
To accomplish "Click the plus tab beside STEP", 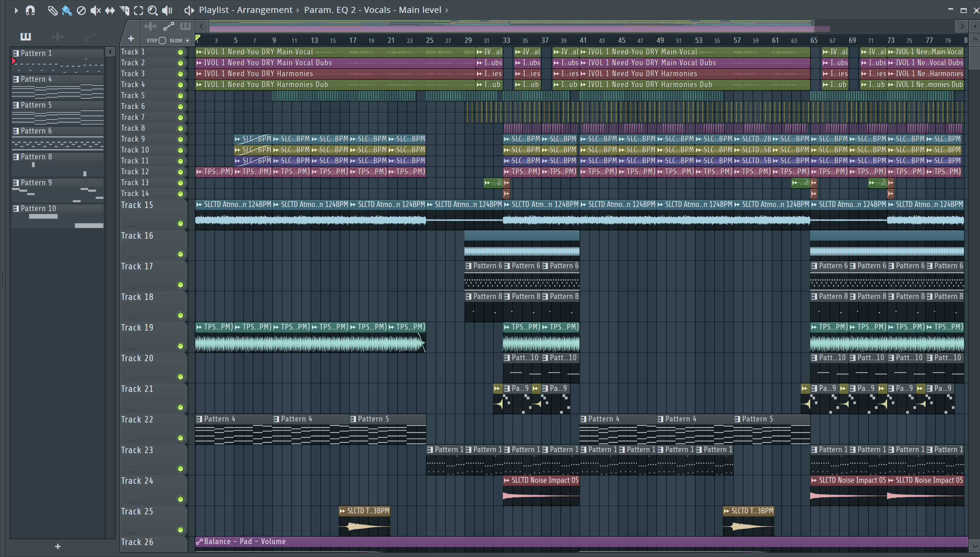I will 131,38.
